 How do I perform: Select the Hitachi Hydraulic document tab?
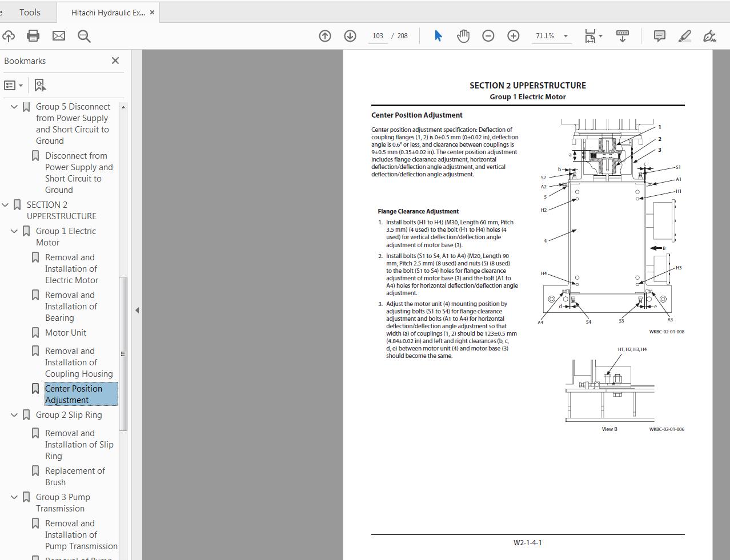pos(107,12)
